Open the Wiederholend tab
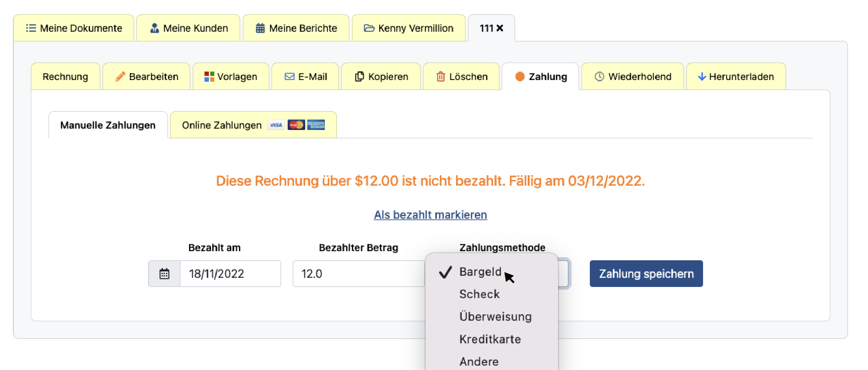 (633, 77)
